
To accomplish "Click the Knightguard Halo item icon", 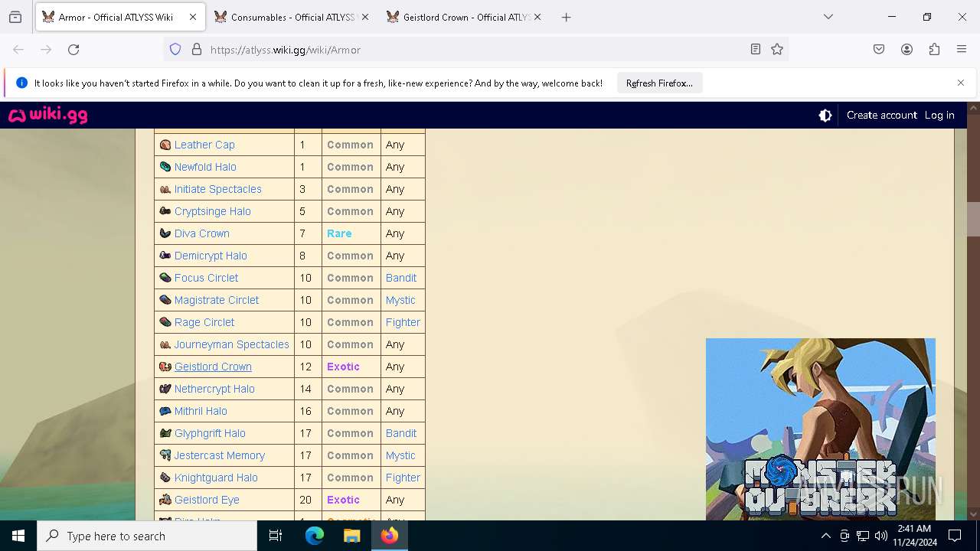I will coord(165,478).
